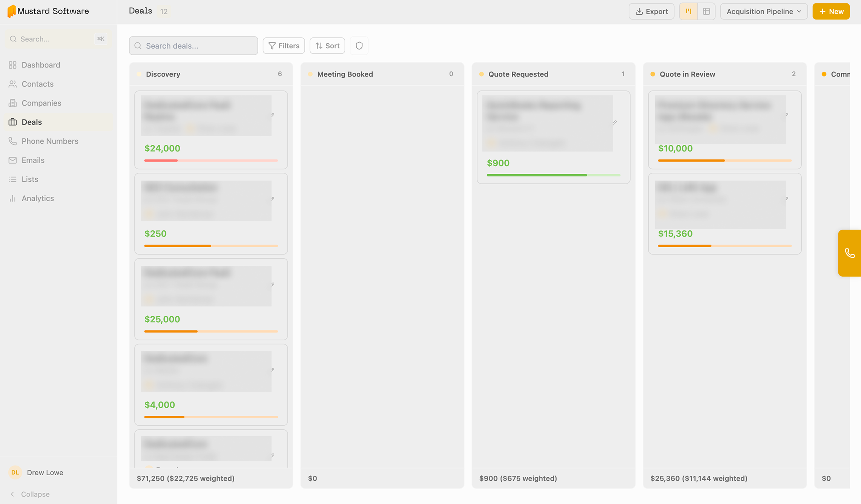Open the Filters menu
Image resolution: width=861 pixels, height=504 pixels.
tap(284, 46)
